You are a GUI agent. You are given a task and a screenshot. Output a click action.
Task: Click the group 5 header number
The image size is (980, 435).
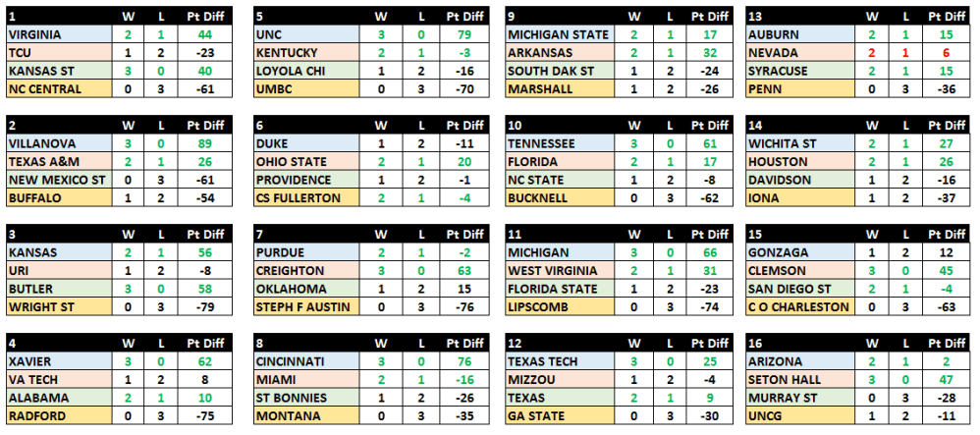258,17
